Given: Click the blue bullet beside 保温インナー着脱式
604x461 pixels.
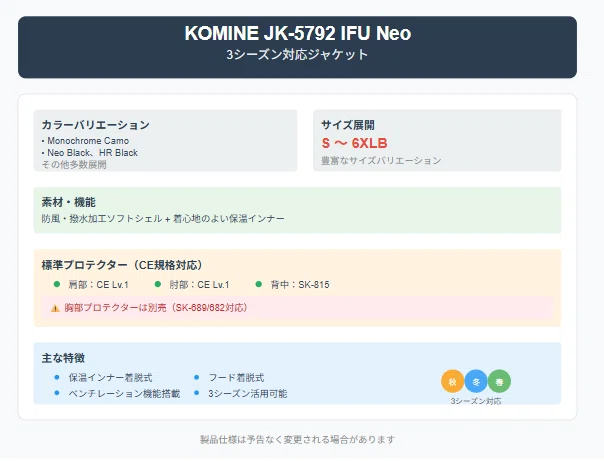Looking at the screenshot, I should point(57,377).
